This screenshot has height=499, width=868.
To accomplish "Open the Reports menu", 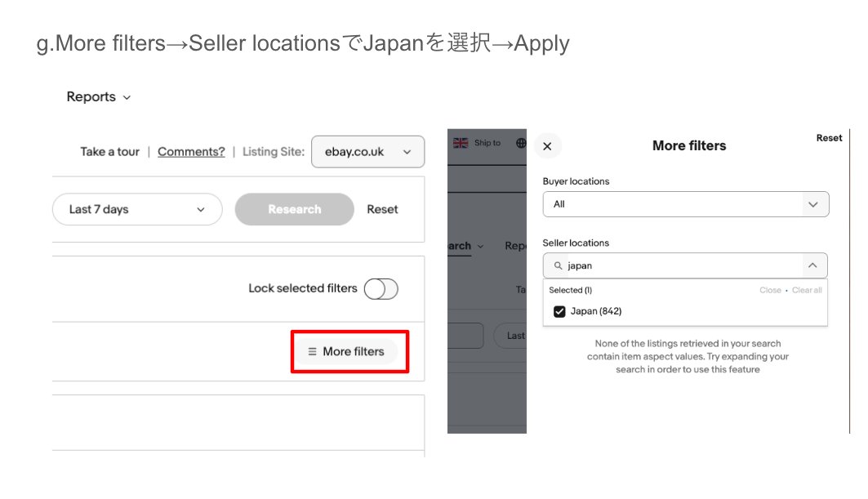I will [x=98, y=97].
